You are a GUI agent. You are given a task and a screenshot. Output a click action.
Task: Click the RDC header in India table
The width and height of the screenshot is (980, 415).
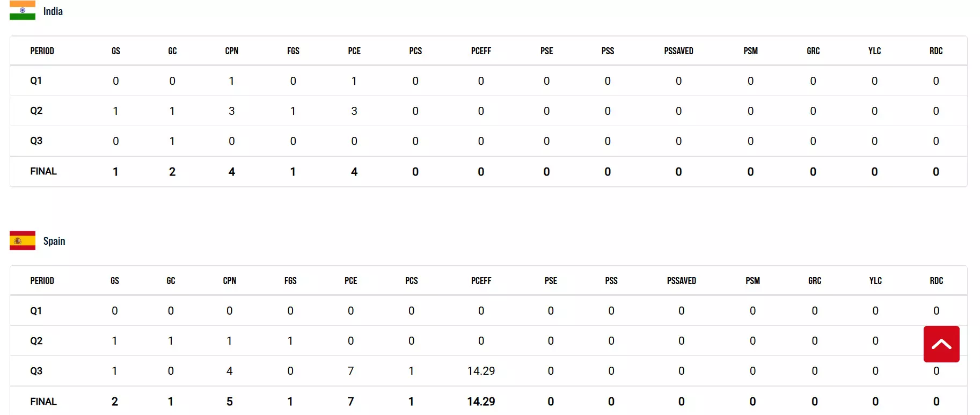(x=935, y=51)
